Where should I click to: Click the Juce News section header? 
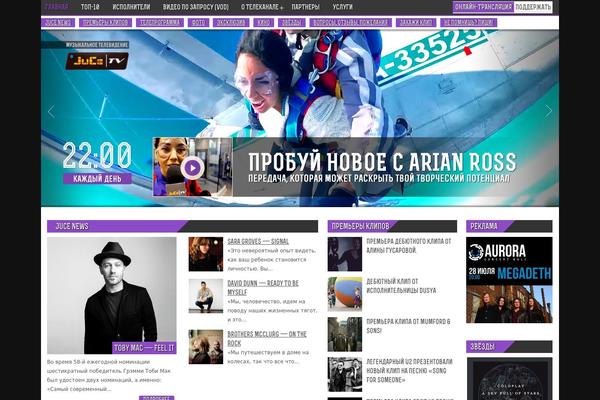pos(182,226)
